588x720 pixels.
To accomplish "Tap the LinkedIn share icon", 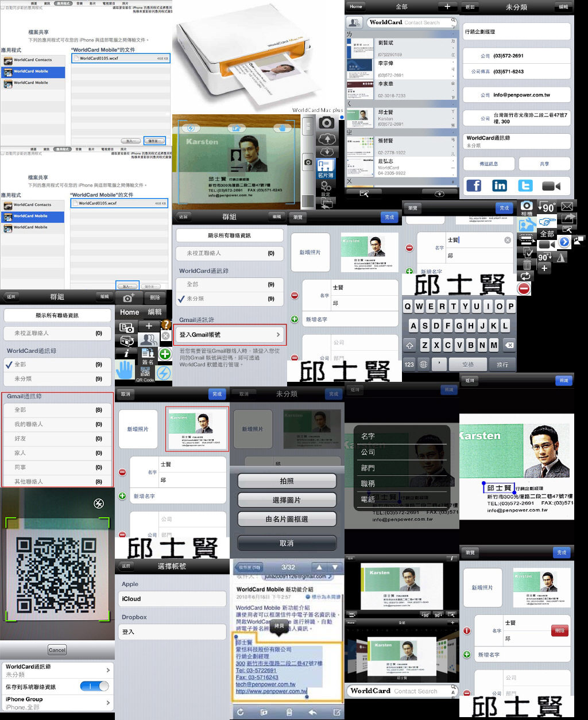I will point(500,185).
